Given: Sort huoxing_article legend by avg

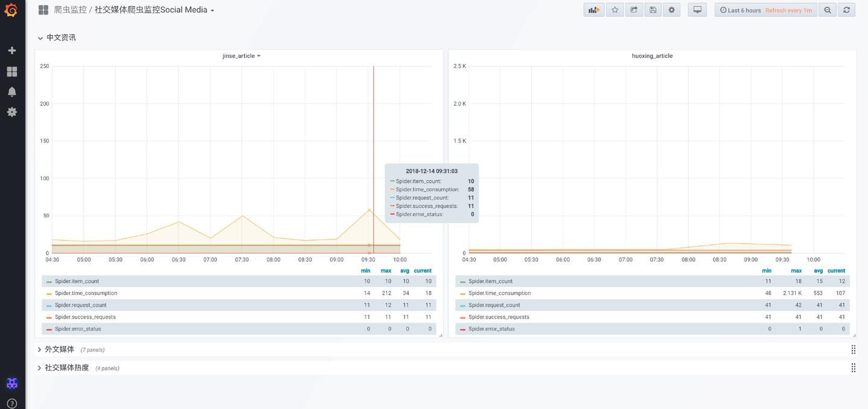Looking at the screenshot, I should [818, 271].
